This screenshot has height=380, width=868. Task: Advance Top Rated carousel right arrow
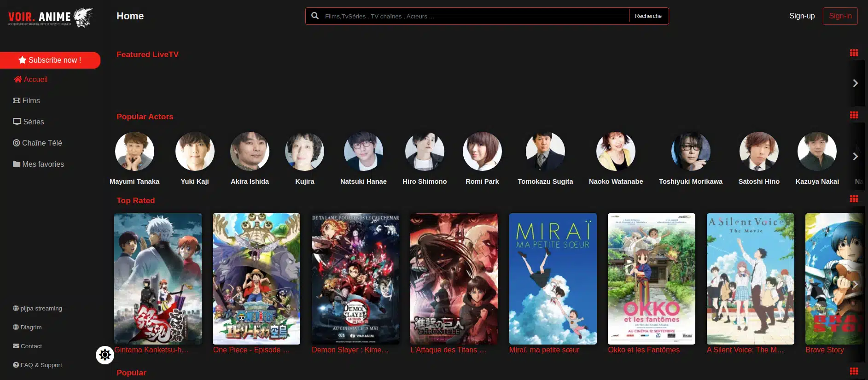point(855,284)
